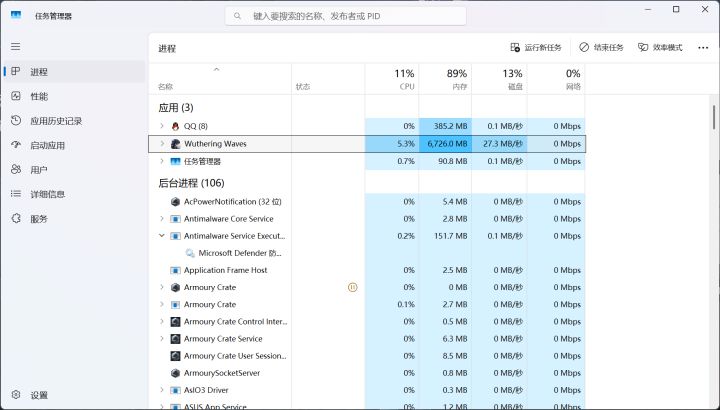Click the Processes sidebar icon
This screenshot has height=410, width=720.
pyautogui.click(x=16, y=71)
